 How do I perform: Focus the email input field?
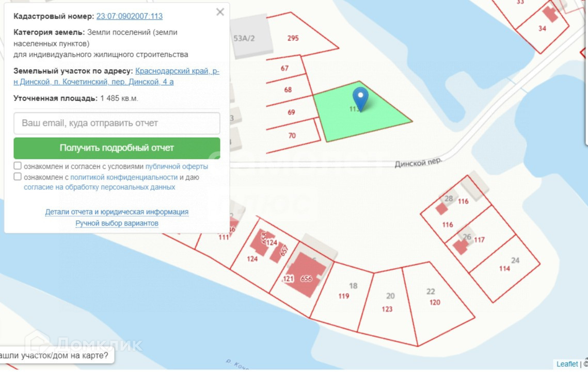pos(117,123)
